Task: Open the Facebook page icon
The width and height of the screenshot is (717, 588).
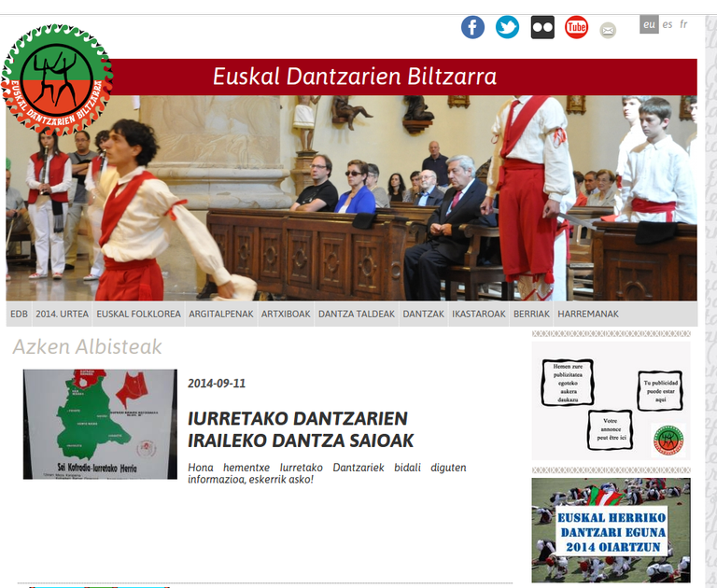Action: [x=472, y=27]
